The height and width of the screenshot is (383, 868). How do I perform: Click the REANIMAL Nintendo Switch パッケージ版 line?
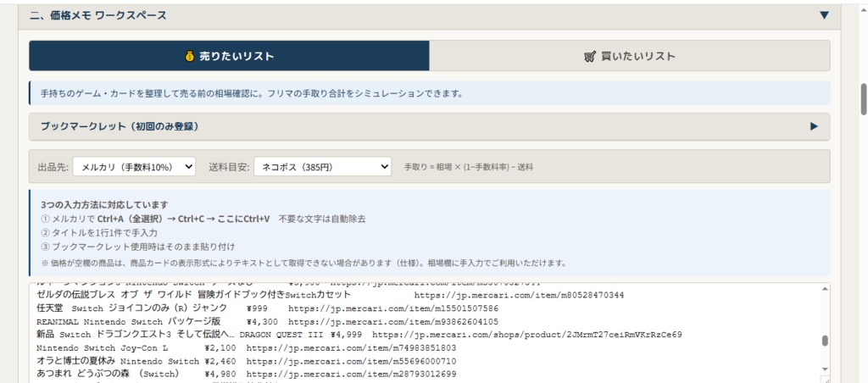click(267, 321)
